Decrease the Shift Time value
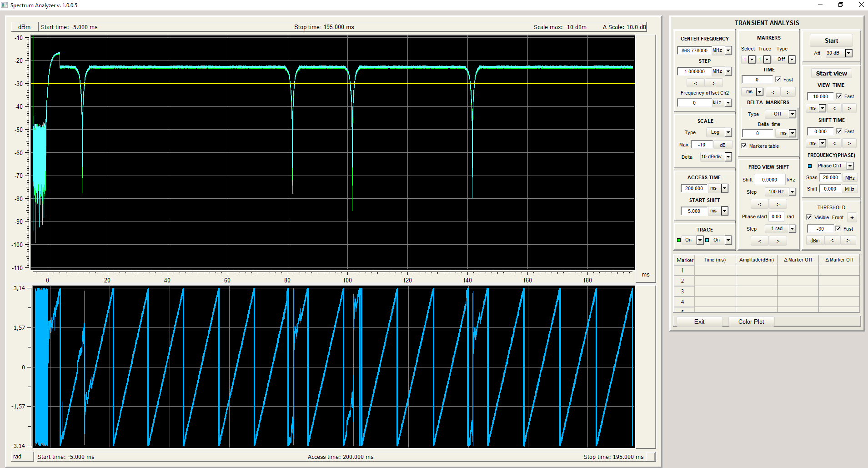This screenshot has width=868, height=468. (x=834, y=143)
